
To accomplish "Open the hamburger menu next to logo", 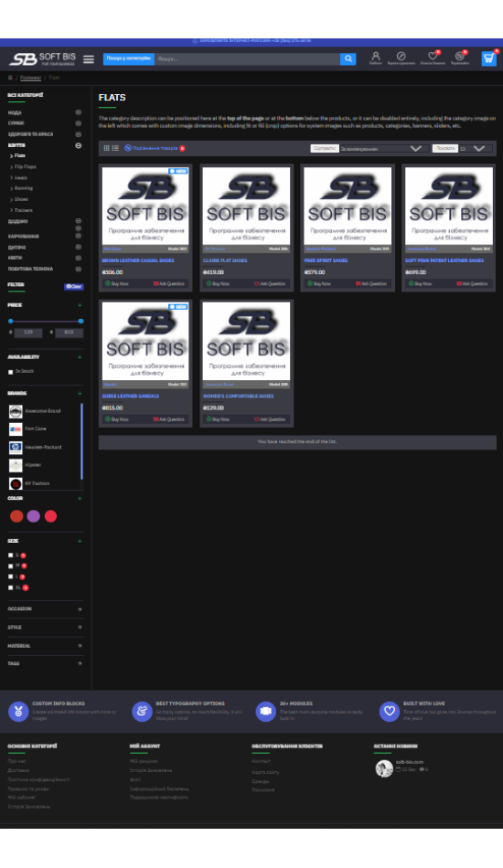I will (x=88, y=59).
